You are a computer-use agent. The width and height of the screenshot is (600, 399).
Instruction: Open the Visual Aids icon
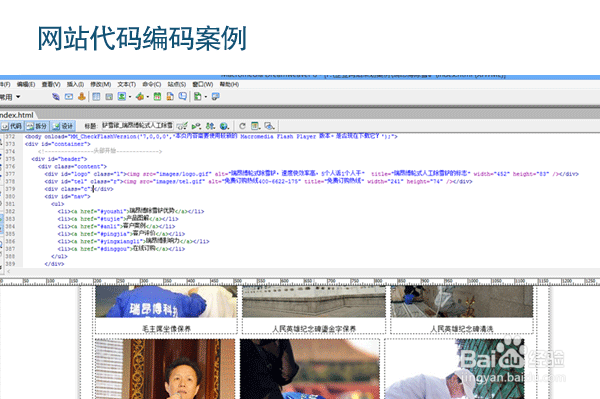(x=269, y=126)
